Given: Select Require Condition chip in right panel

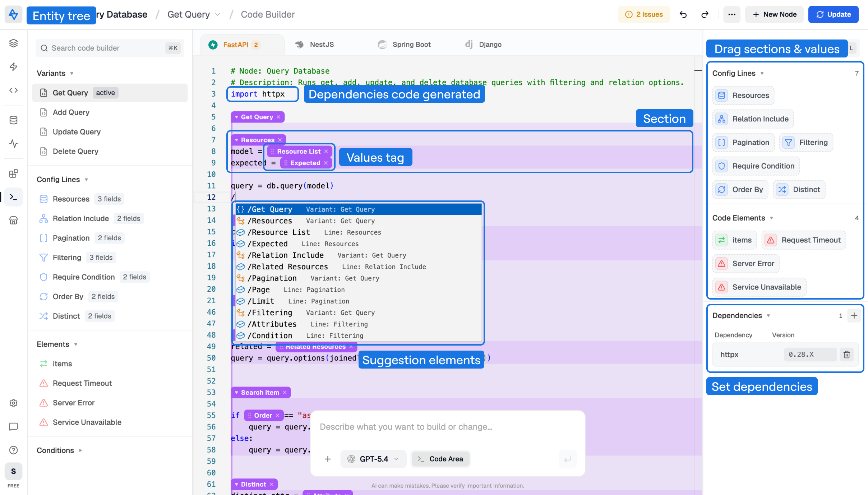Looking at the screenshot, I should pos(756,166).
